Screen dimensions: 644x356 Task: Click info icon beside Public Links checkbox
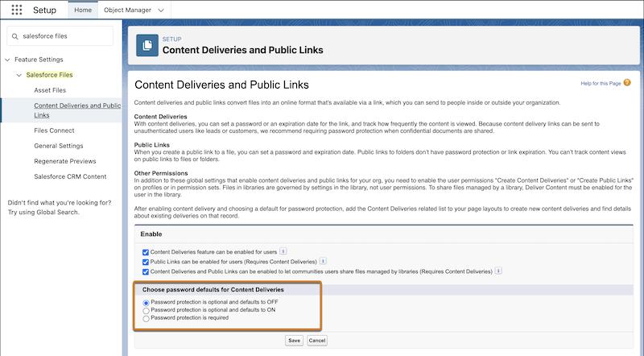tap(323, 262)
